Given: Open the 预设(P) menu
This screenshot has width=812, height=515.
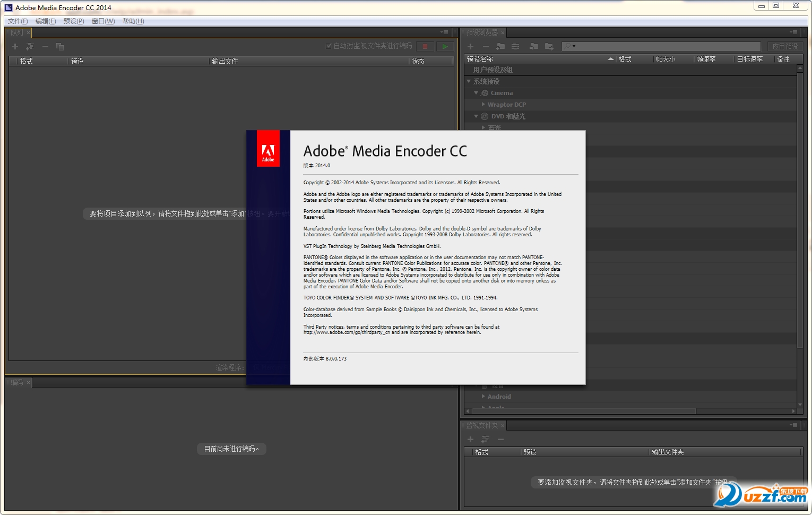Looking at the screenshot, I should pos(74,21).
